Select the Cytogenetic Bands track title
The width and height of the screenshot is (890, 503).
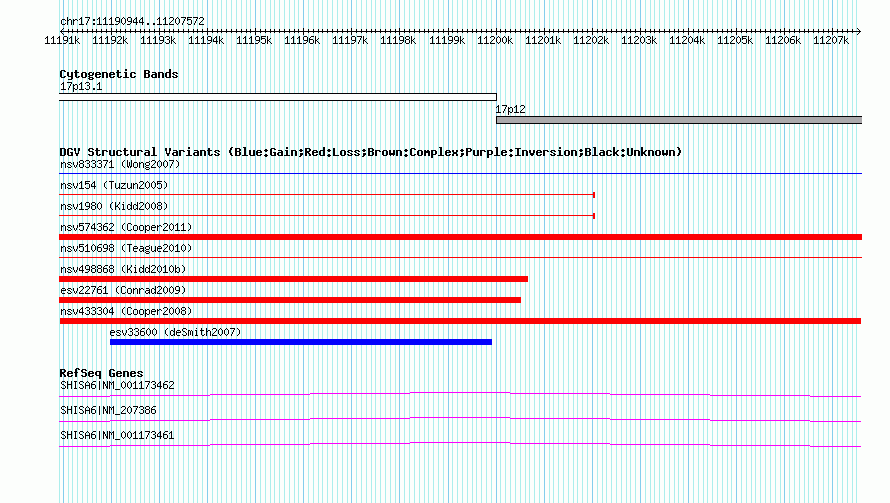click(119, 74)
